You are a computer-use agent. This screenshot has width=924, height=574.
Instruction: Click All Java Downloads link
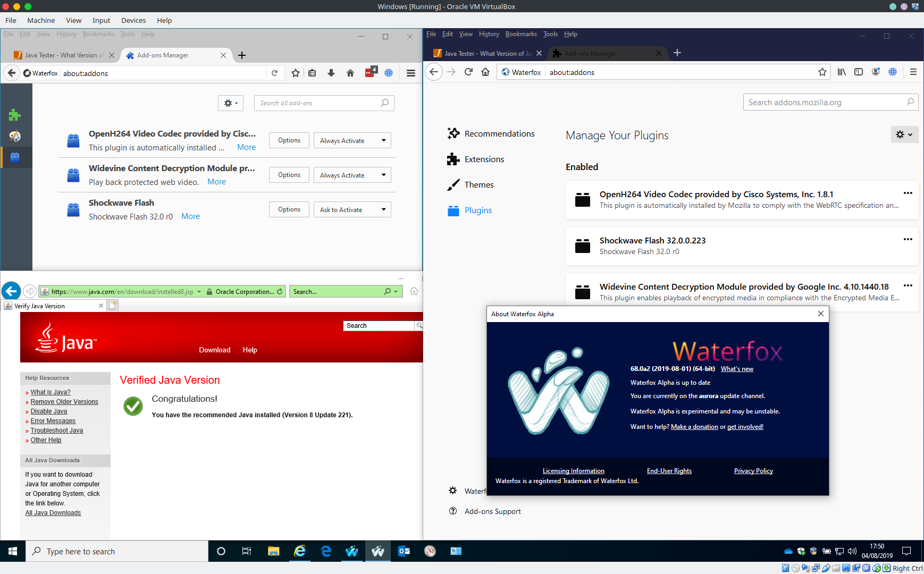[x=53, y=513]
